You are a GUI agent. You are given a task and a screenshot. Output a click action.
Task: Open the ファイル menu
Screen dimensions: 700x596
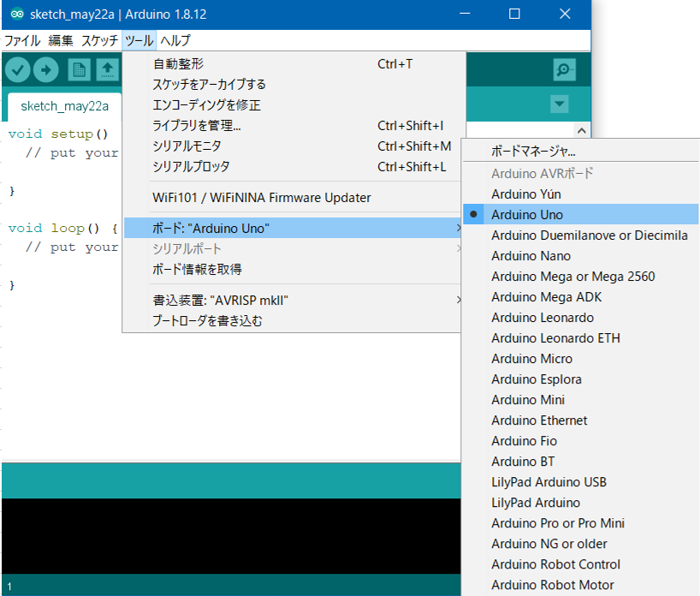[21, 40]
